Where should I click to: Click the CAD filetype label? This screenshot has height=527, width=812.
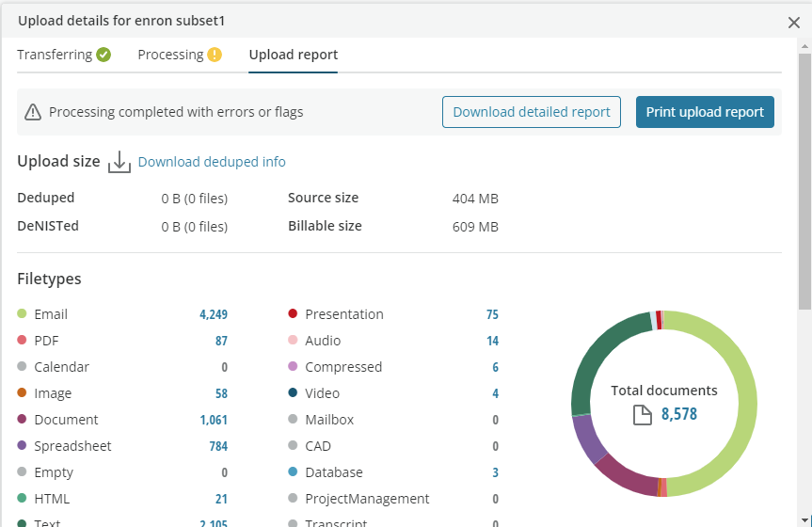[318, 446]
